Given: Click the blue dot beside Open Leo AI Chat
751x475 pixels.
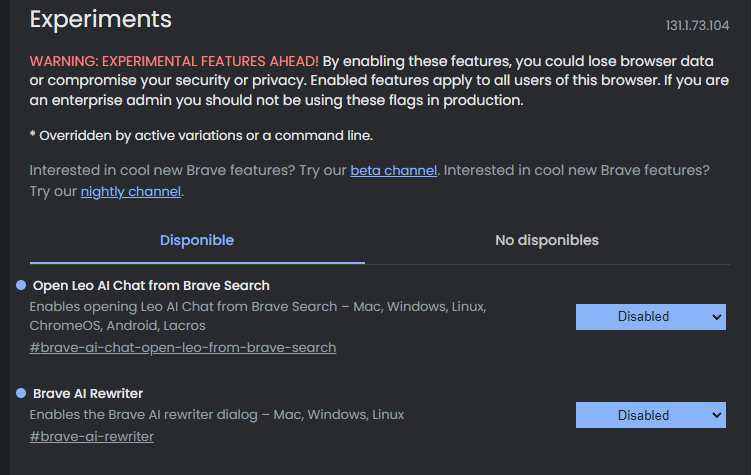Looking at the screenshot, I should tap(21, 285).
